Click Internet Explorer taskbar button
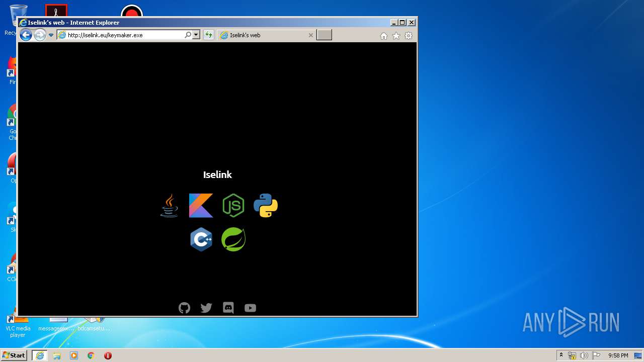 39,355
